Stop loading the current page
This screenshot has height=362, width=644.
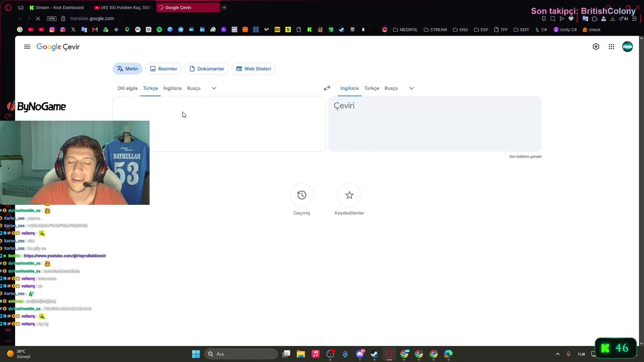[38, 19]
